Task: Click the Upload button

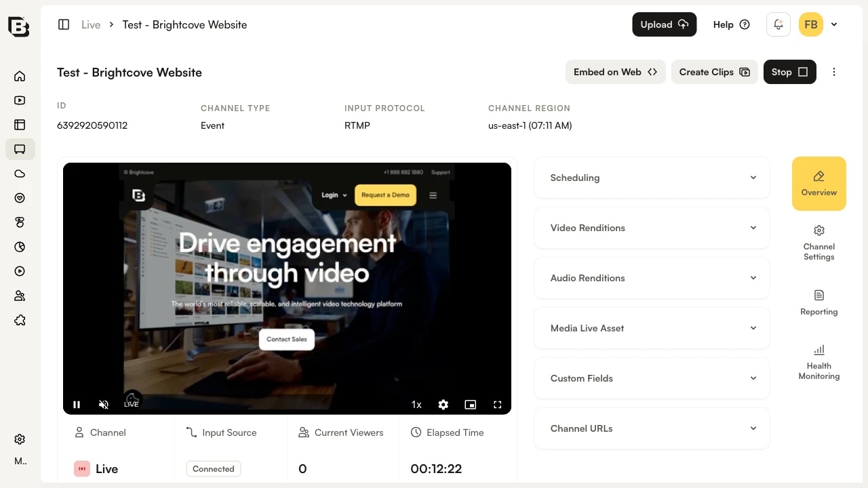Action: [x=665, y=24]
